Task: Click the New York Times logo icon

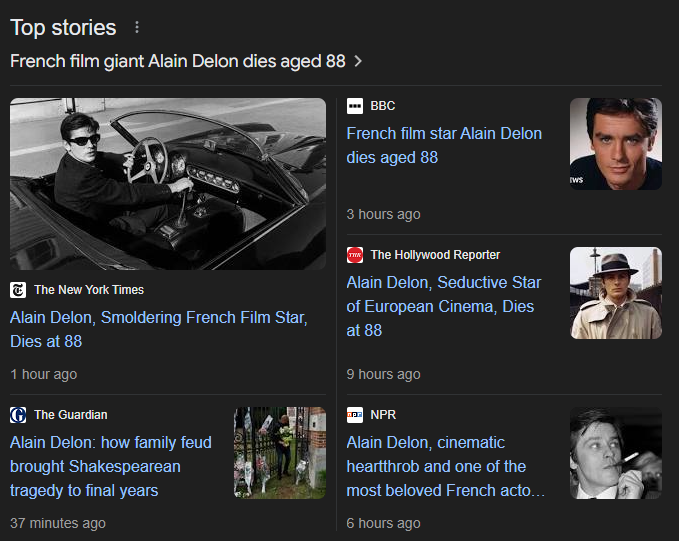Action: click(x=18, y=290)
